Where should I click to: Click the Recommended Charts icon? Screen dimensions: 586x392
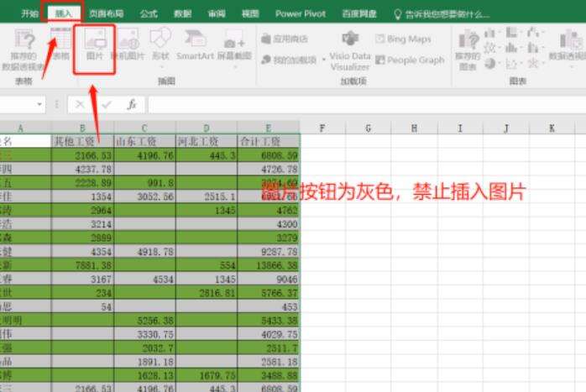click(x=468, y=39)
